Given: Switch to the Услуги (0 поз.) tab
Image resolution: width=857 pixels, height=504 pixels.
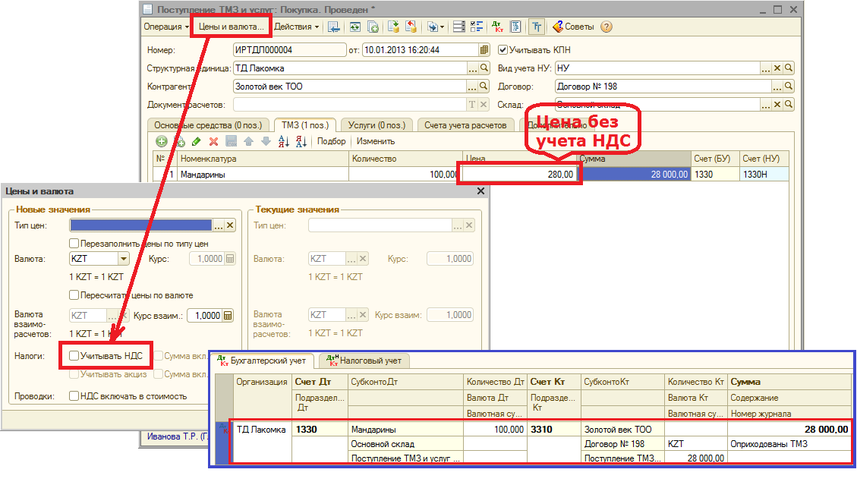Looking at the screenshot, I should click(x=377, y=124).
